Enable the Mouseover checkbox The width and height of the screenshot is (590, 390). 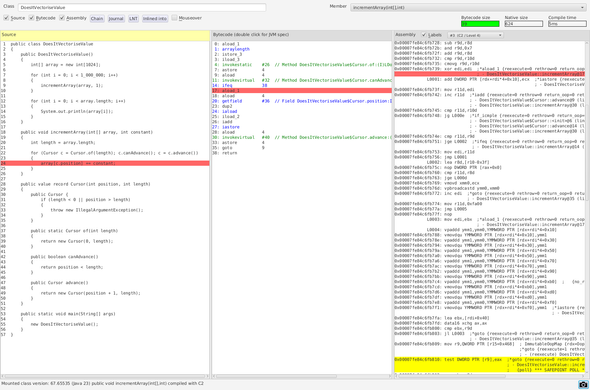pos(174,18)
